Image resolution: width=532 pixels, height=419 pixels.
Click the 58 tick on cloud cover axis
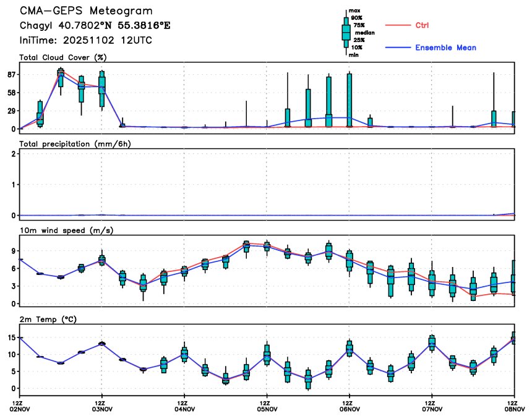pos(12,93)
